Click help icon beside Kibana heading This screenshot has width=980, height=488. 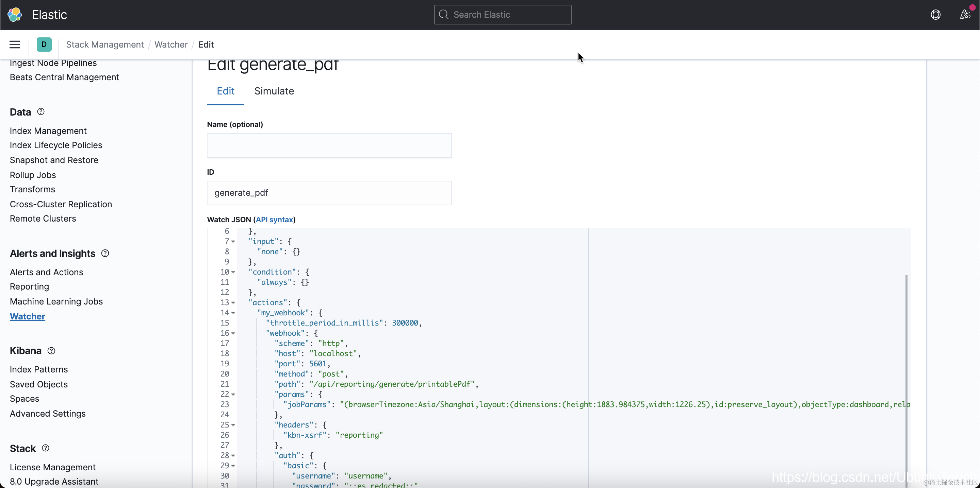(x=51, y=351)
